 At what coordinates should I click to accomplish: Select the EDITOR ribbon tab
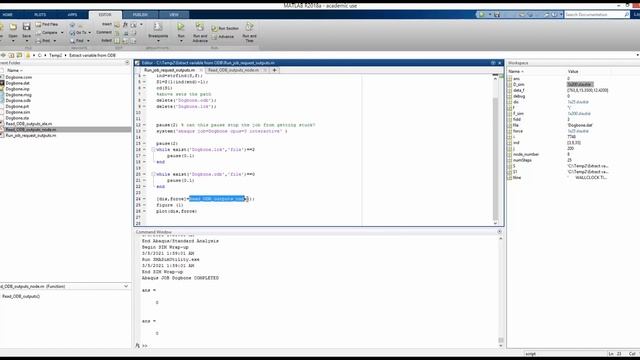click(x=105, y=15)
